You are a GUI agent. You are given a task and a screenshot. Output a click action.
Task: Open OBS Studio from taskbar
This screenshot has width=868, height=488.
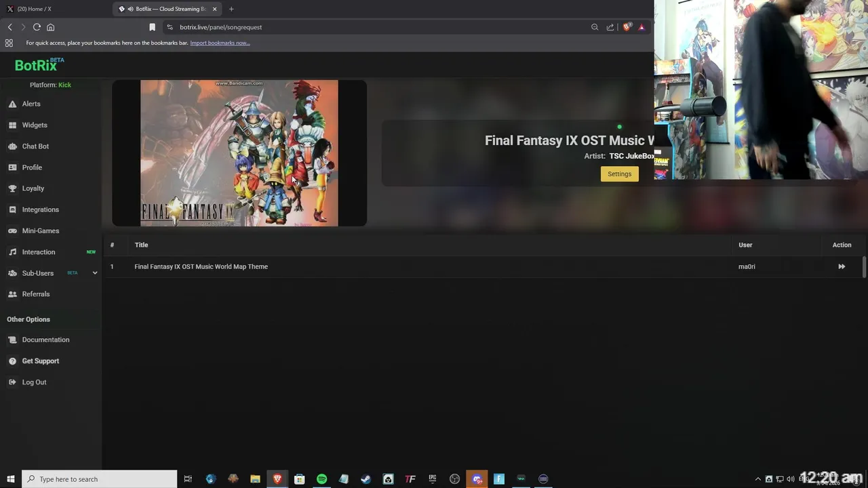(454, 479)
